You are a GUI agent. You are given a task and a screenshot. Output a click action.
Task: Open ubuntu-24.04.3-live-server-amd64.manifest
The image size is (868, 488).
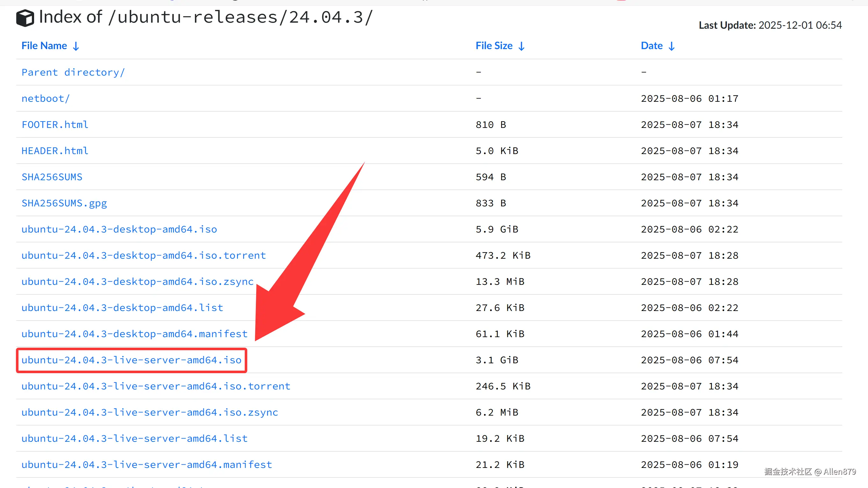tap(147, 464)
